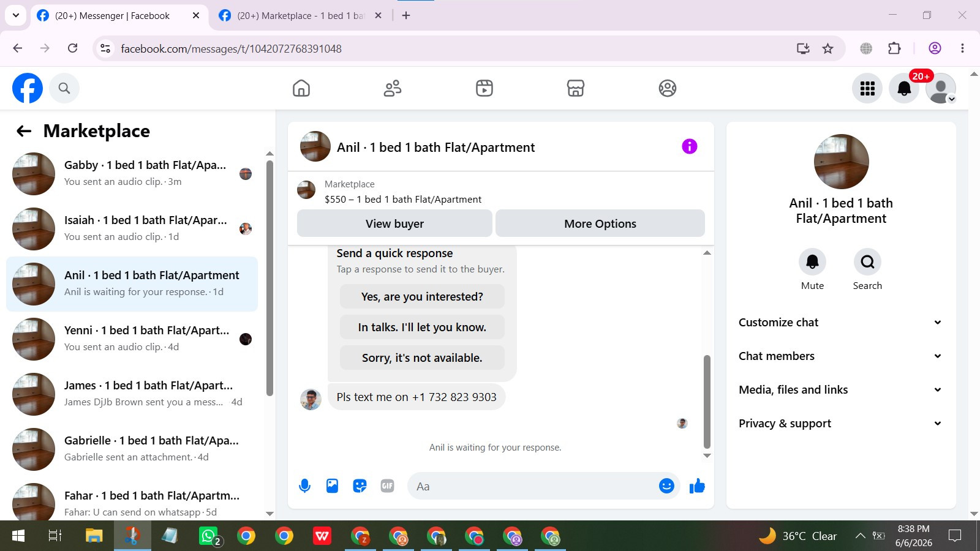Open the Facebook home logo
Viewport: 980px width, 551px height.
click(x=28, y=88)
